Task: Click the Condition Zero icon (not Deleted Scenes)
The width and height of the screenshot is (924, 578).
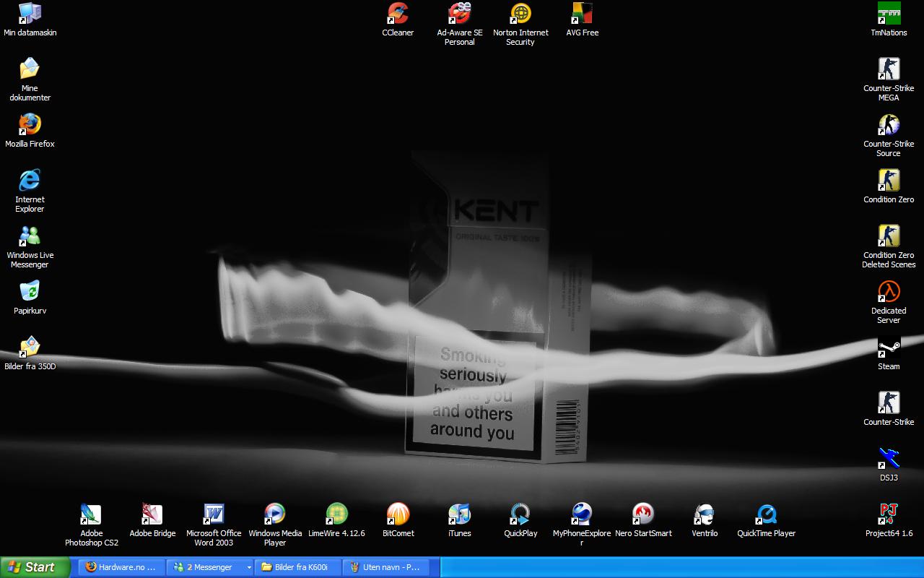Action: click(889, 180)
